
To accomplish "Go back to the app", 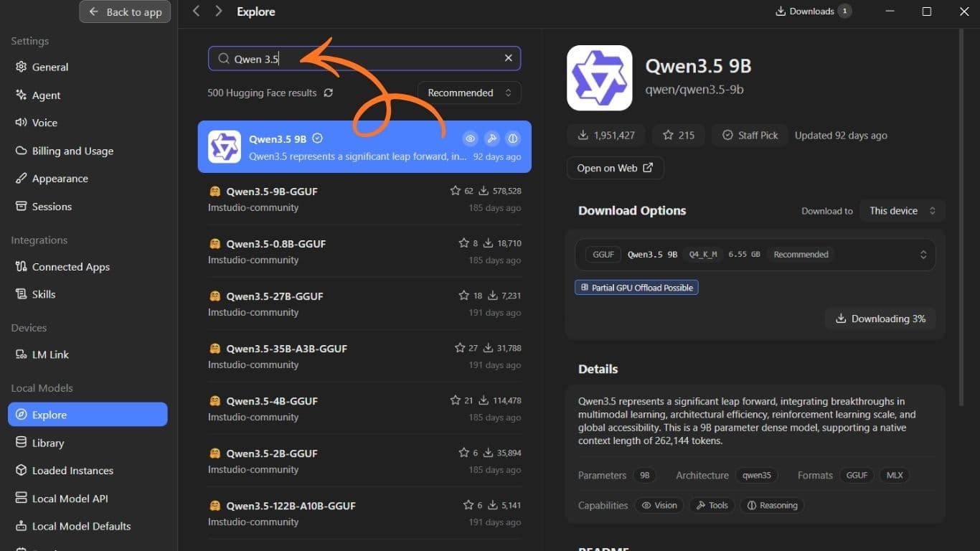I will point(125,11).
